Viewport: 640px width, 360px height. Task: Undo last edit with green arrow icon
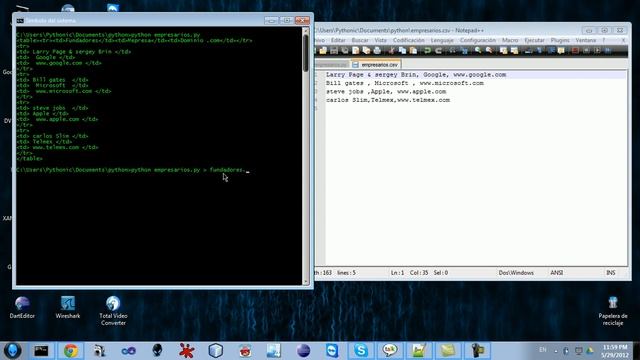click(427, 51)
